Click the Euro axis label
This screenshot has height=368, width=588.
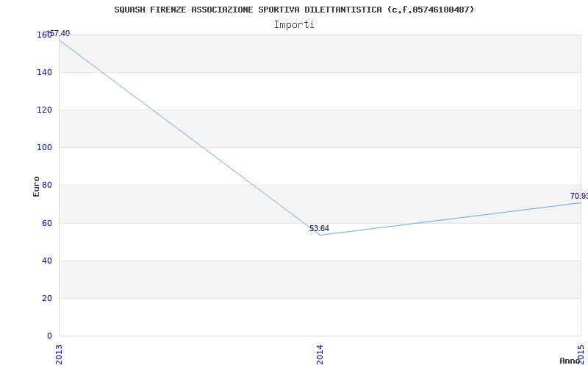coord(36,186)
